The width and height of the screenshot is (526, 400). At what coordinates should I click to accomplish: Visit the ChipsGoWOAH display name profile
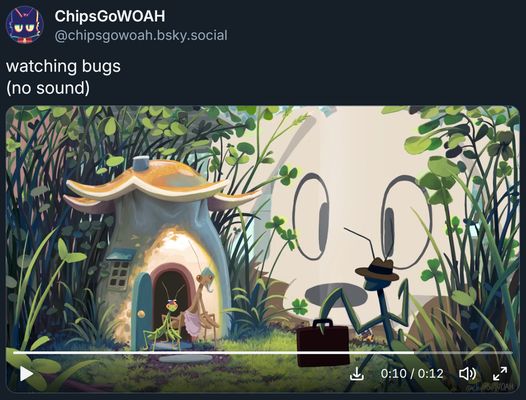coord(110,16)
